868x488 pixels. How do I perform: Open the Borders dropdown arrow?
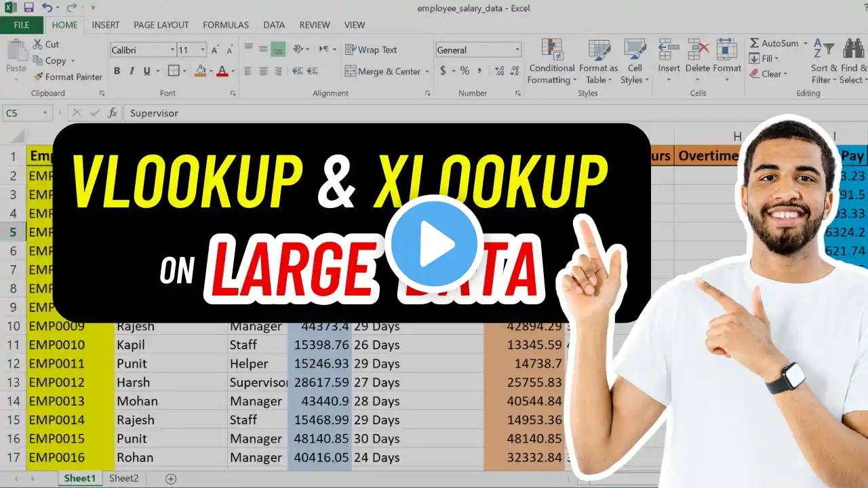click(185, 70)
